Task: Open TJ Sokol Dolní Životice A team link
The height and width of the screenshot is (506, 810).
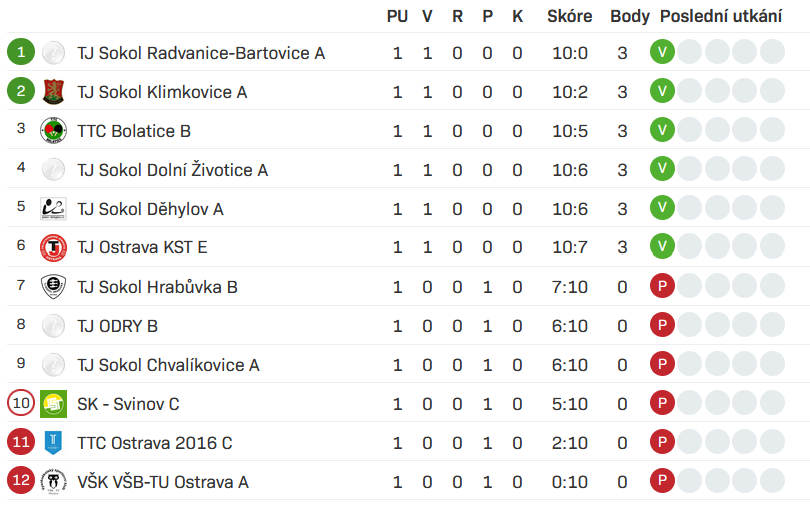Action: [x=173, y=169]
